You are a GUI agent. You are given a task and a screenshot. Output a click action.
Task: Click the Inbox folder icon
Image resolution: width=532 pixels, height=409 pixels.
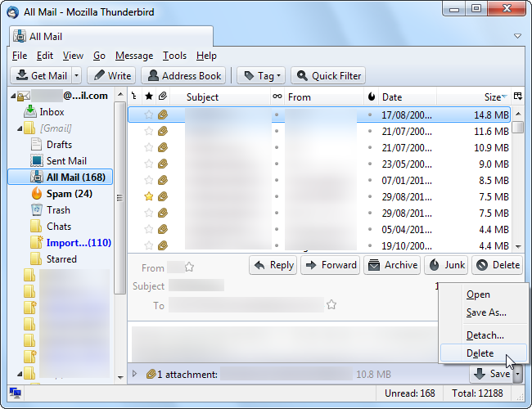30,111
